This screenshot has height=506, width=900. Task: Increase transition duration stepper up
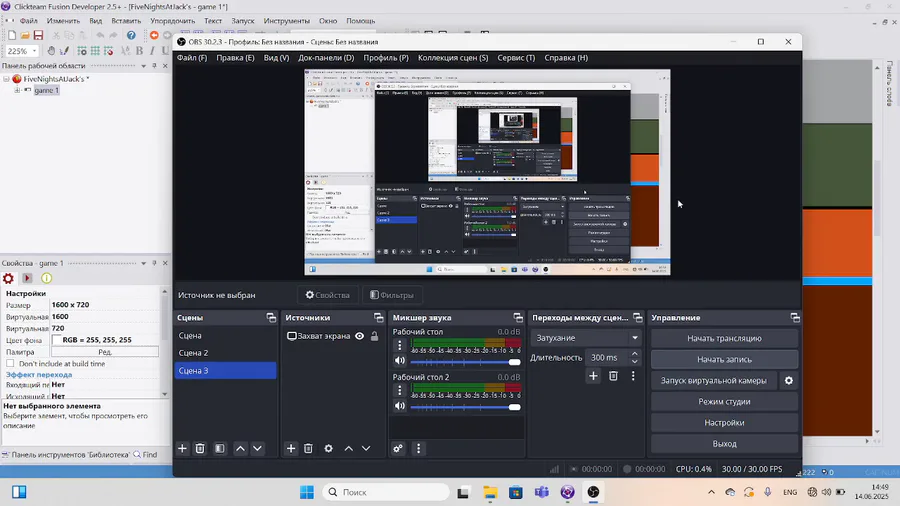click(634, 354)
